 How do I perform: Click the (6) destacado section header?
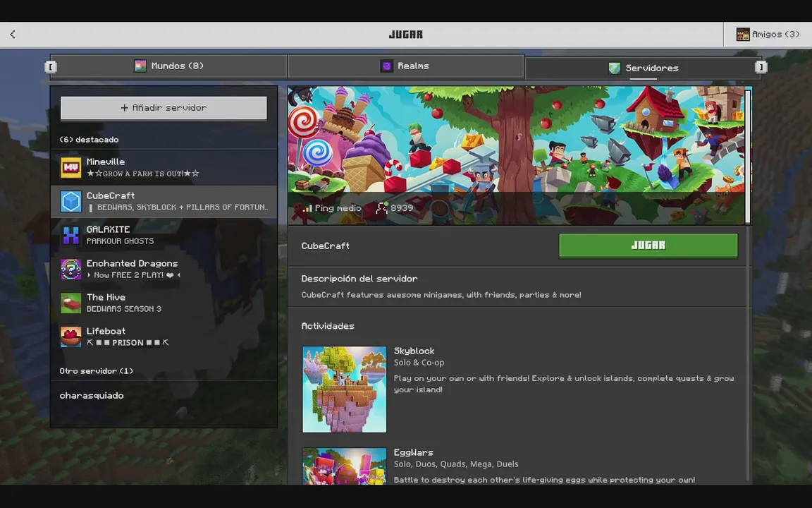89,140
